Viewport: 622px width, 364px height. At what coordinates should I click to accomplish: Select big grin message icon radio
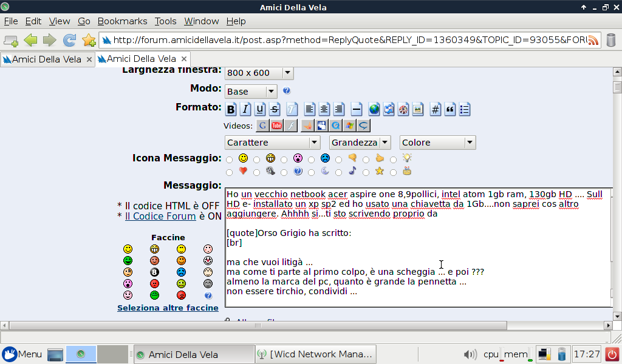tap(257, 160)
